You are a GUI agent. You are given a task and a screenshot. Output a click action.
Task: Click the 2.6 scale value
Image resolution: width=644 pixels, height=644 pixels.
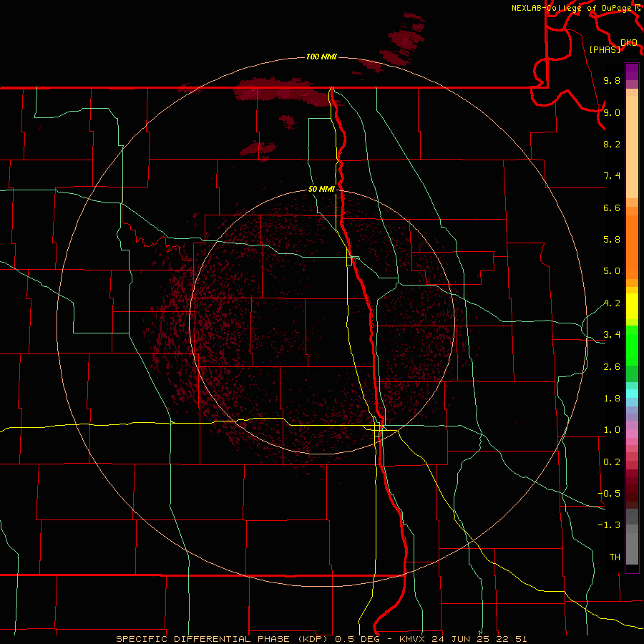pyautogui.click(x=612, y=367)
